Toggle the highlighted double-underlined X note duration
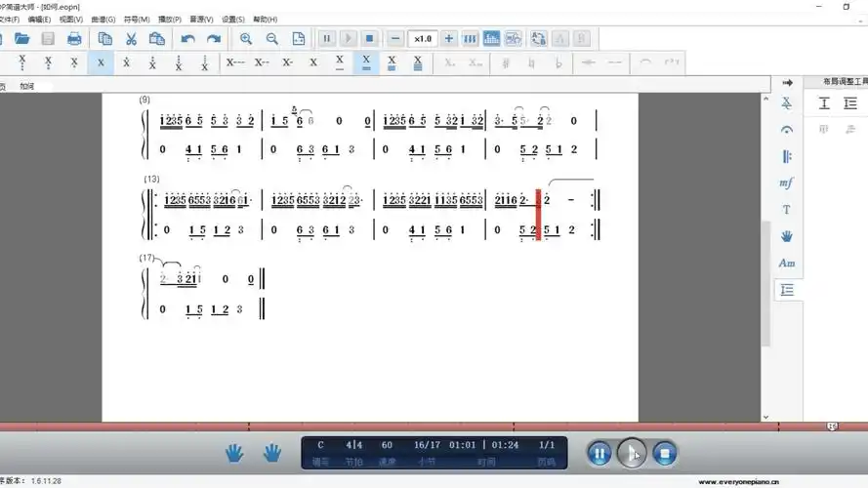Image resolution: width=868 pixels, height=488 pixels. click(366, 62)
